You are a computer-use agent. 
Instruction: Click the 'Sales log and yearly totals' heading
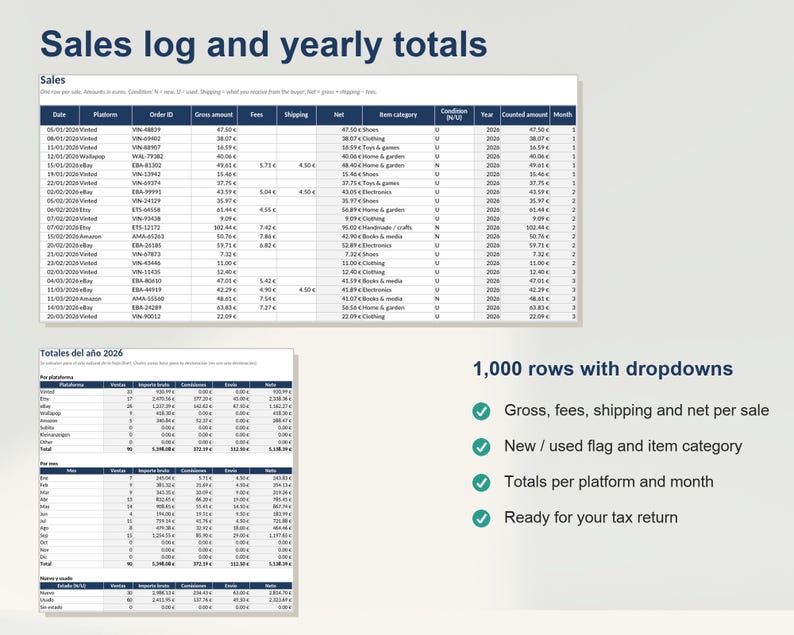[x=263, y=45]
